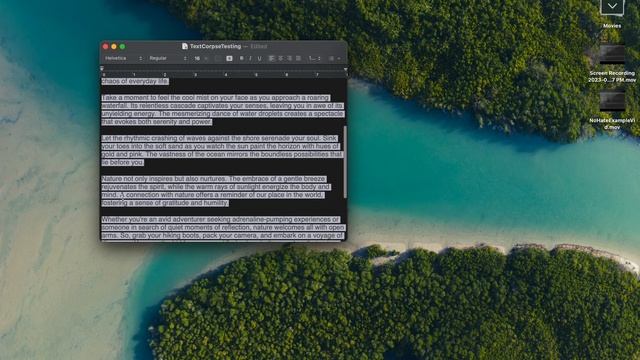Click the paragraph starting 'Let the rhythmic crashing'
This screenshot has width=640, height=360.
coord(222,150)
